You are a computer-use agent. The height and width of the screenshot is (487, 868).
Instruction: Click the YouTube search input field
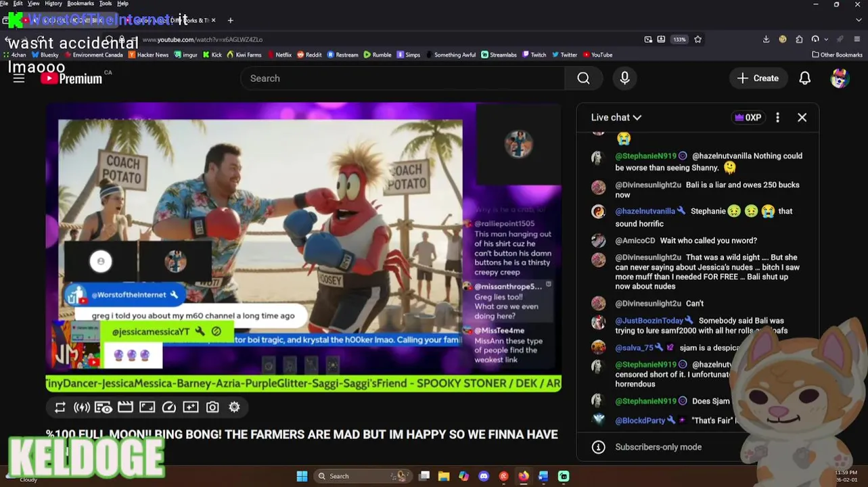click(x=402, y=78)
